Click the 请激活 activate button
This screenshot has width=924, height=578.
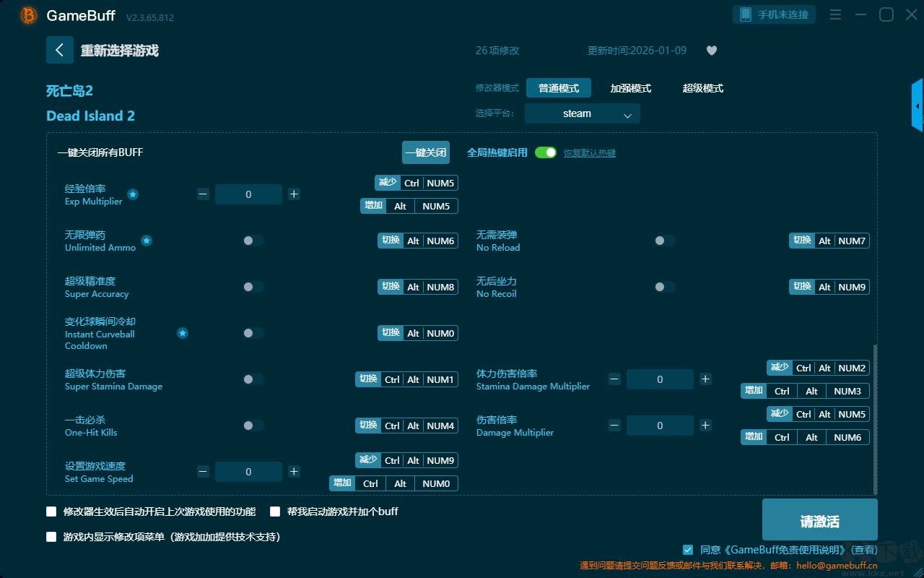coord(820,521)
